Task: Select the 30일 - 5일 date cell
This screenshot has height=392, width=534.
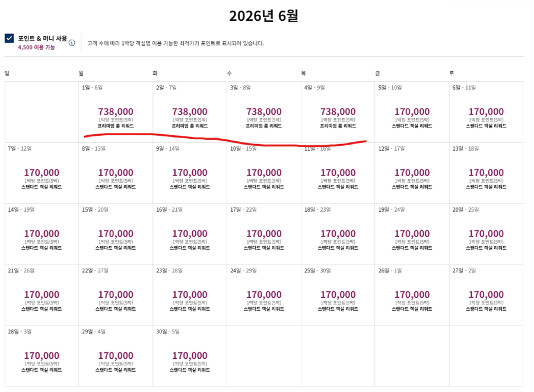Action: point(190,356)
